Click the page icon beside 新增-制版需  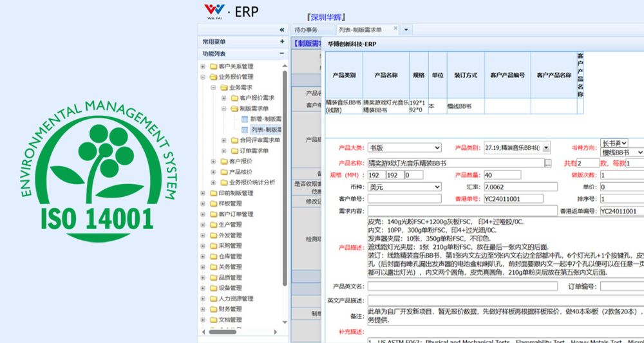(x=245, y=119)
